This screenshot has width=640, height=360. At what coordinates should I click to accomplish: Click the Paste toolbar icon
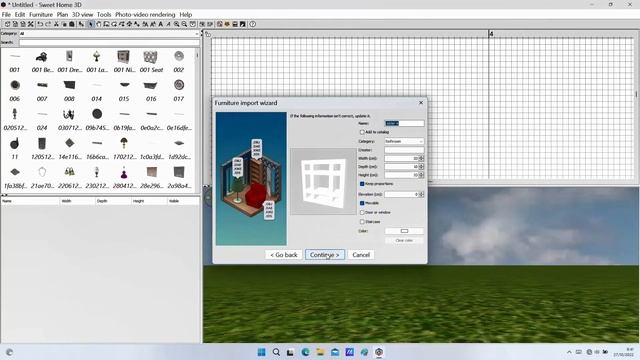coord(72,24)
